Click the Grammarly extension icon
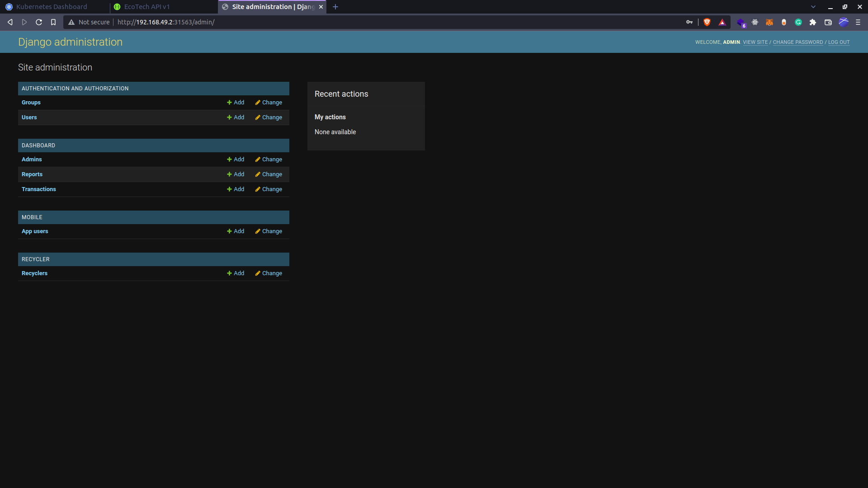 click(x=798, y=22)
